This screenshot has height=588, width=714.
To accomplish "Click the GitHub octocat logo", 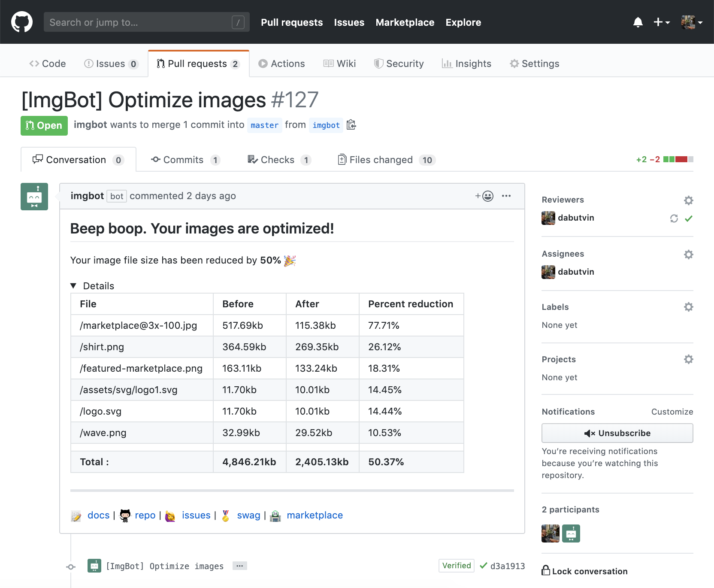I will pyautogui.click(x=21, y=22).
